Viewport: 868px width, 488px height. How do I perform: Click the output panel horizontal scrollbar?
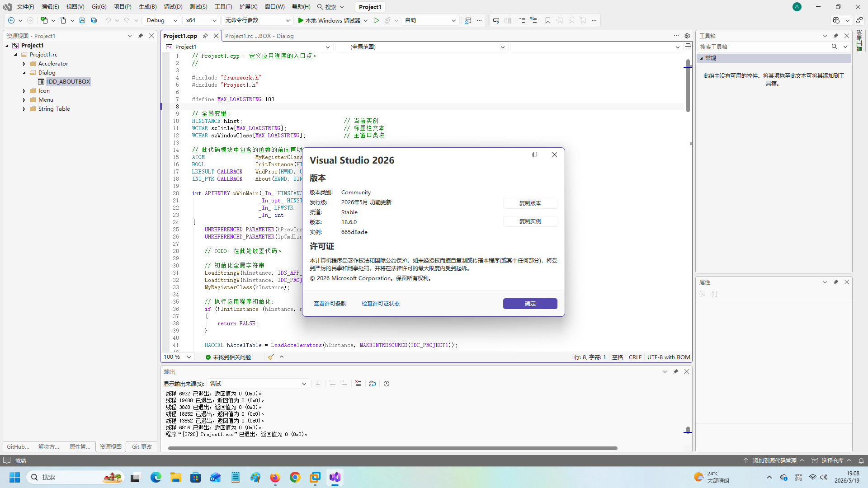click(392, 448)
